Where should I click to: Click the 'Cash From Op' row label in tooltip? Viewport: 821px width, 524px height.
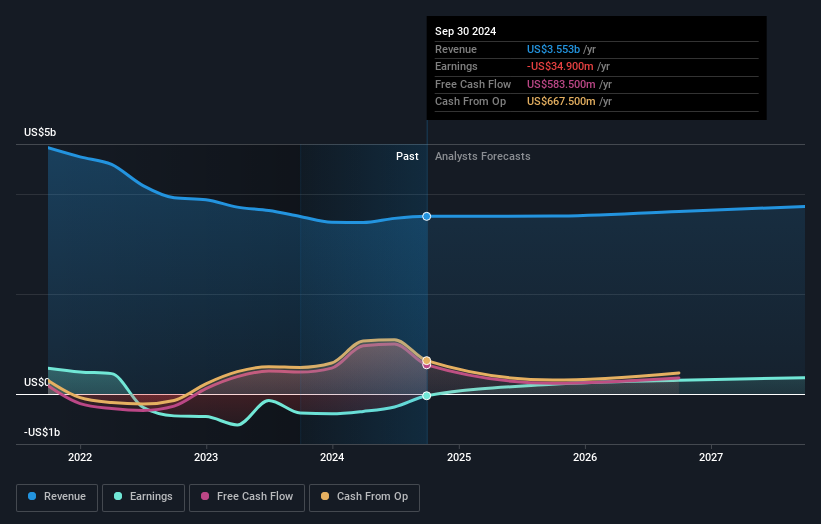pyautogui.click(x=470, y=102)
